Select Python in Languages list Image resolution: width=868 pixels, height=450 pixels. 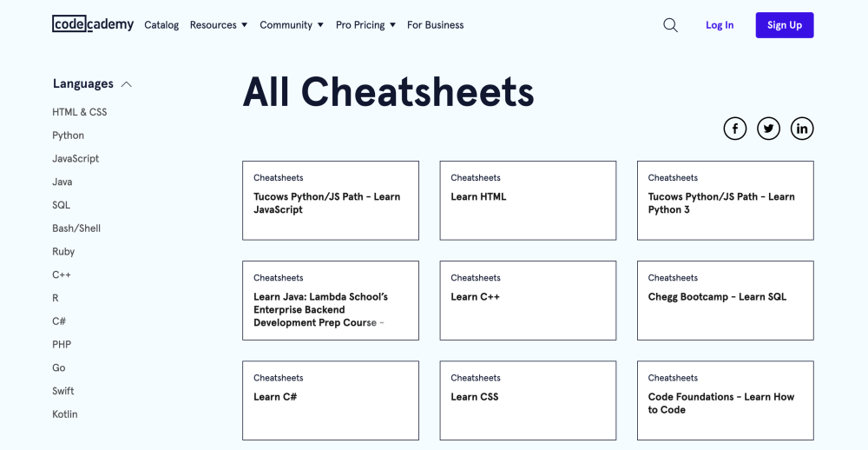tap(68, 136)
